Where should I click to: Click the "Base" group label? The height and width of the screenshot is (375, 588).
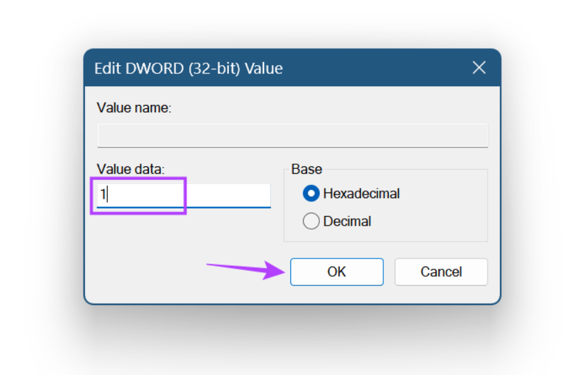click(x=306, y=169)
